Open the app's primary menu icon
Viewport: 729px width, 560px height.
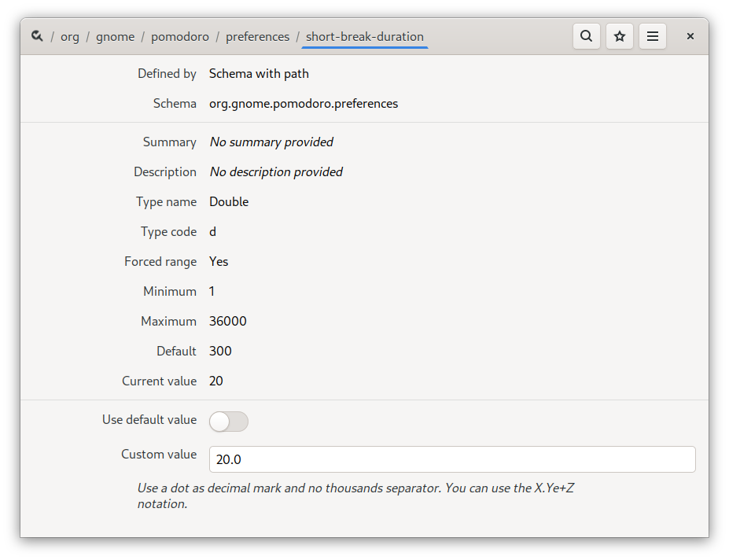[x=652, y=36]
